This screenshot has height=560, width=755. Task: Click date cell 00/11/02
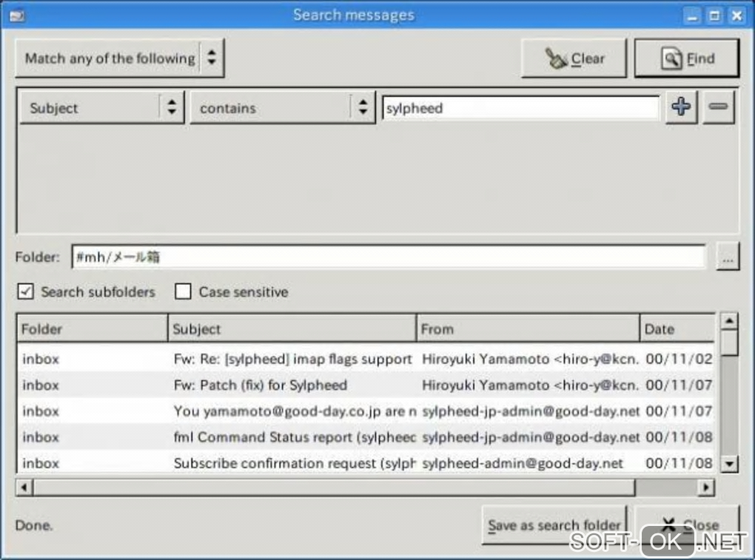click(679, 359)
